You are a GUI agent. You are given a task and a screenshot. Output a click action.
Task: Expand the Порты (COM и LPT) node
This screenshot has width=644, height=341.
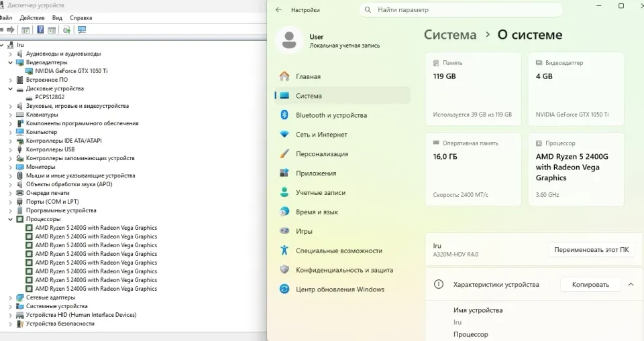(x=10, y=202)
